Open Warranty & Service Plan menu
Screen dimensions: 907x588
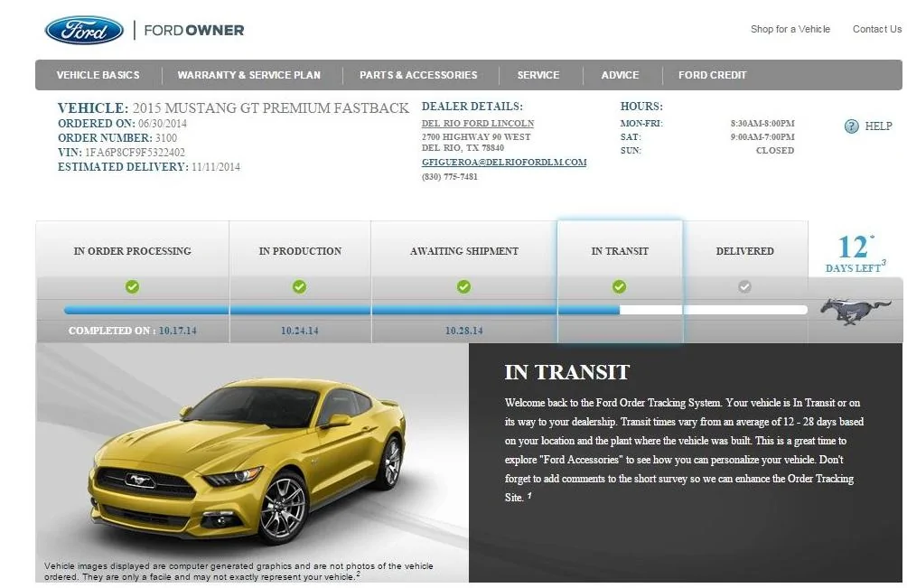point(248,75)
